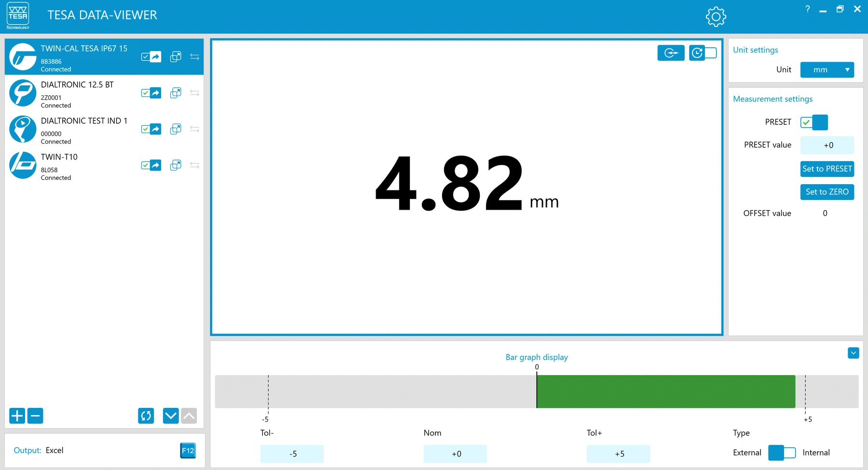868x470 pixels.
Task: Select TWIN-CAL TESA IP67 15 device icon
Action: pyautogui.click(x=23, y=57)
